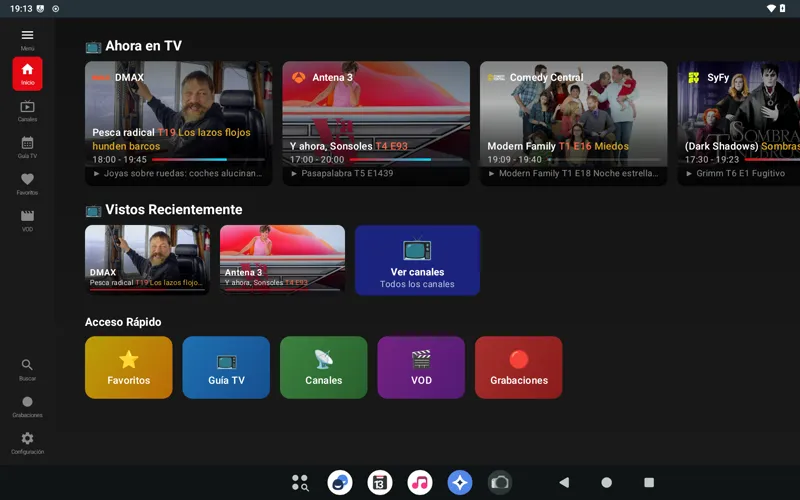
Task: Click the TV icon in Ver canales tile
Action: tap(417, 250)
